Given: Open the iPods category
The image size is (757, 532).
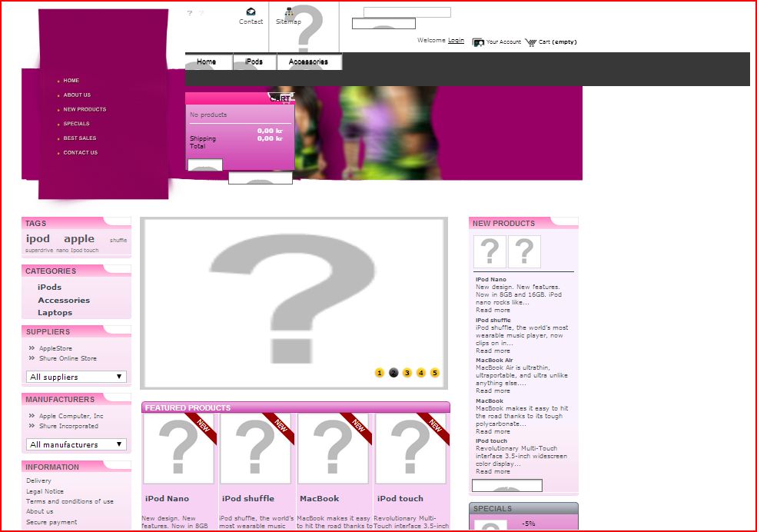Looking at the screenshot, I should click(x=49, y=288).
